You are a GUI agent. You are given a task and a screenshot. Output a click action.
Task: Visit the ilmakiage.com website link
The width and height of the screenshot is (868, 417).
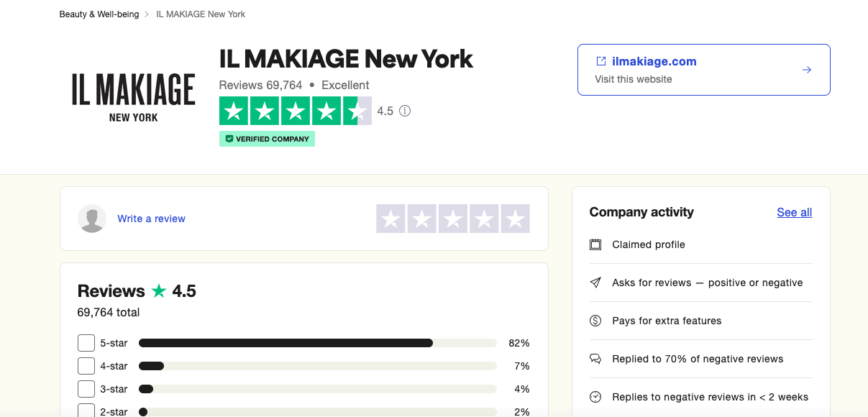click(x=654, y=62)
